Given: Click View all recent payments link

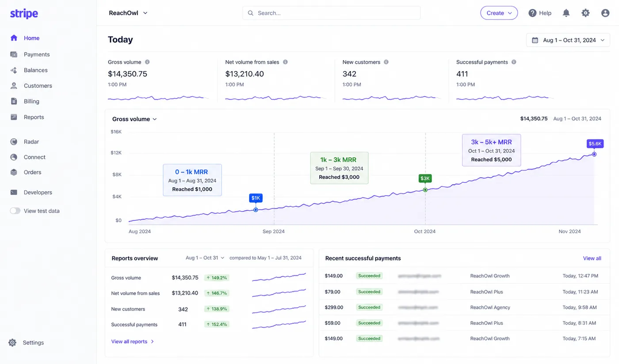Looking at the screenshot, I should coord(592,258).
